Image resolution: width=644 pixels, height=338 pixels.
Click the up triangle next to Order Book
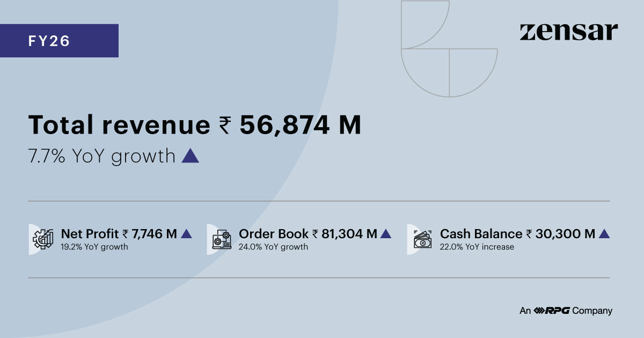point(385,234)
